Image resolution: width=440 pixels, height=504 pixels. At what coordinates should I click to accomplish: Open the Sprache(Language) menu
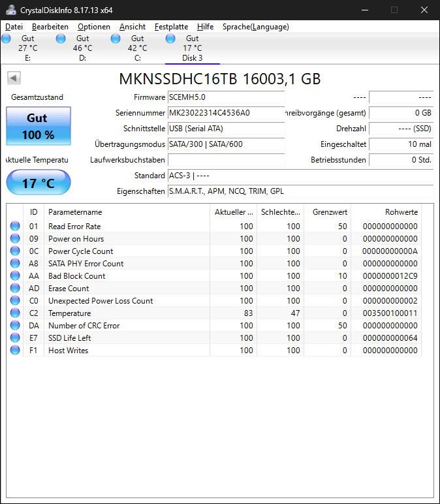tap(255, 27)
